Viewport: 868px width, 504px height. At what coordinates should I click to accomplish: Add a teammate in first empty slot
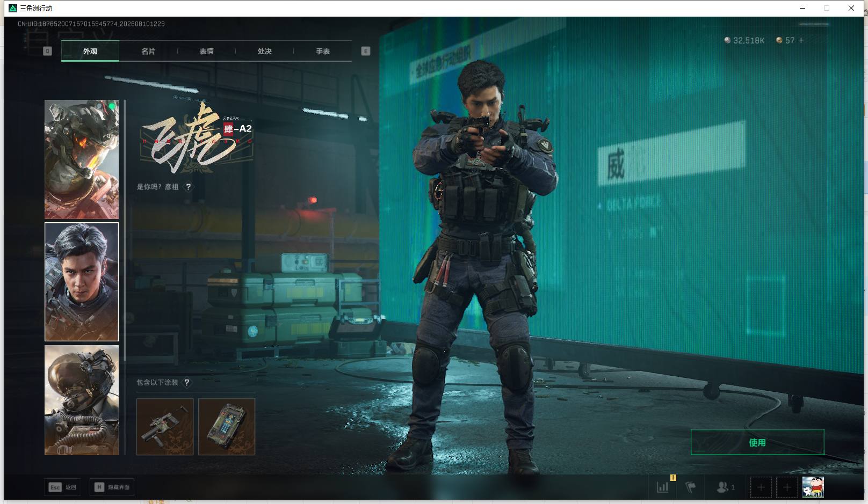tap(761, 487)
